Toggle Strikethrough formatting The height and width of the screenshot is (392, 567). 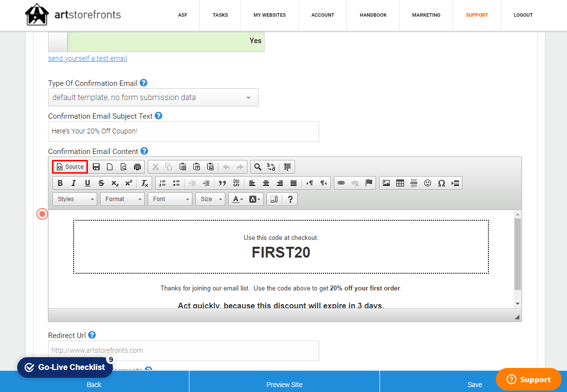click(101, 183)
